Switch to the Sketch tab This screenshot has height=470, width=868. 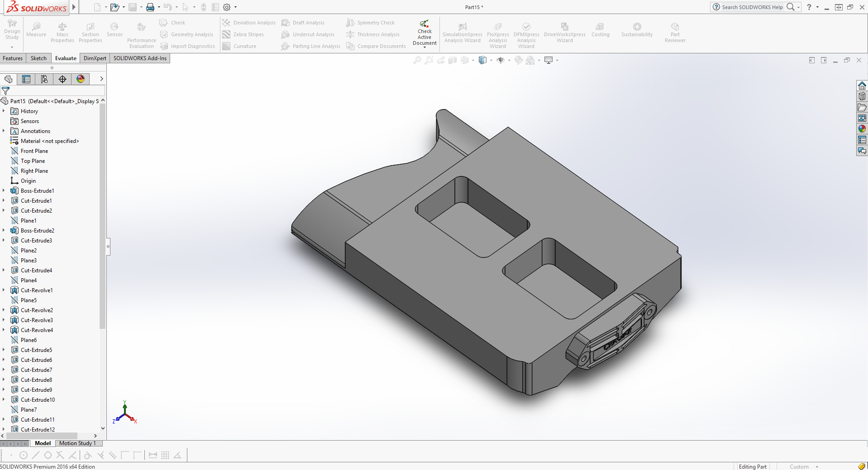[38, 58]
